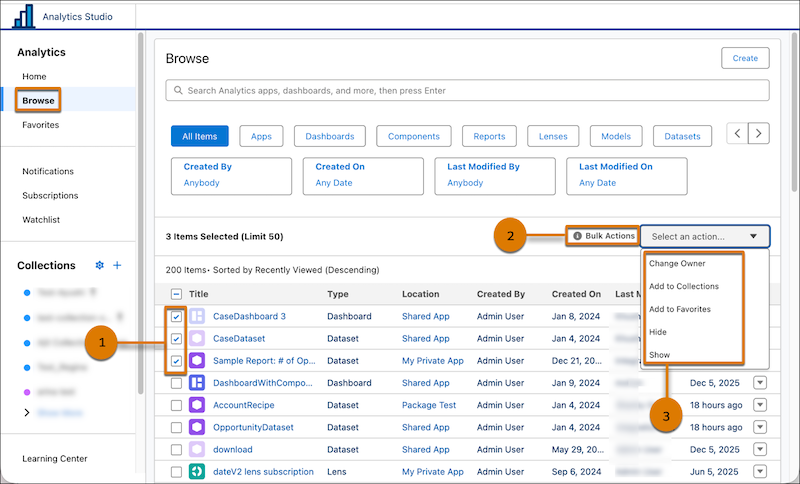Open Learning Center in sidebar
Viewport: 800px width, 484px height.
[55, 458]
